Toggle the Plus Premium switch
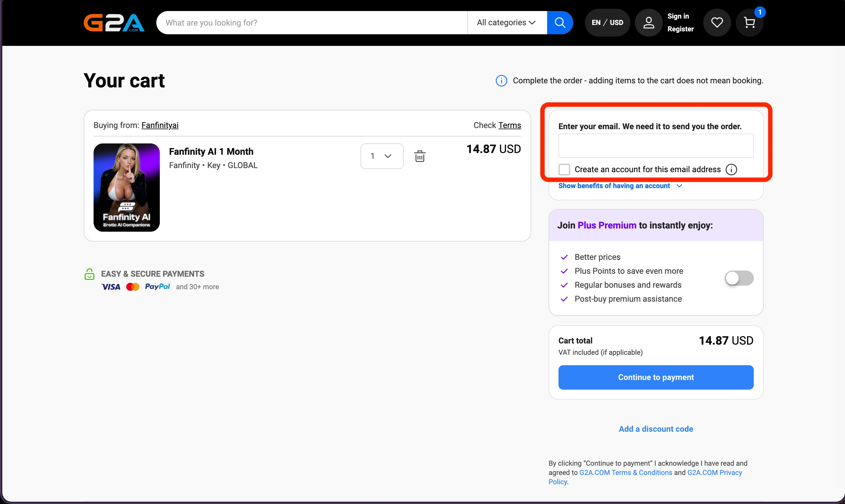Image resolution: width=845 pixels, height=504 pixels. 739,278
